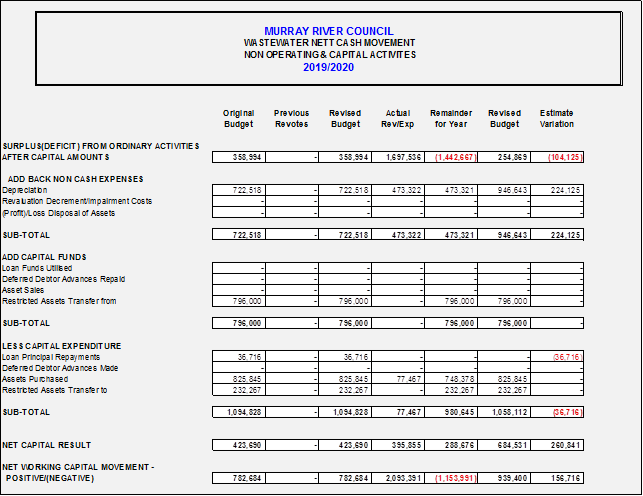Select the 260,841 Estimate Variation cell

[557, 445]
